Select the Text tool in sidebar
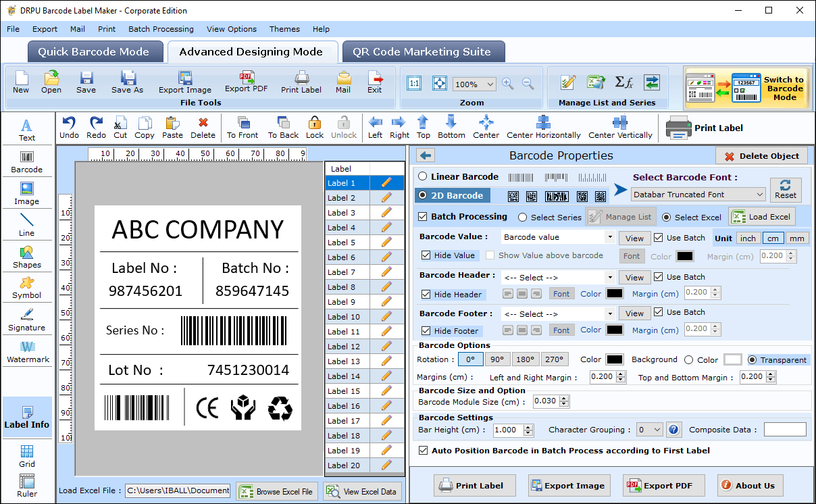 point(27,130)
